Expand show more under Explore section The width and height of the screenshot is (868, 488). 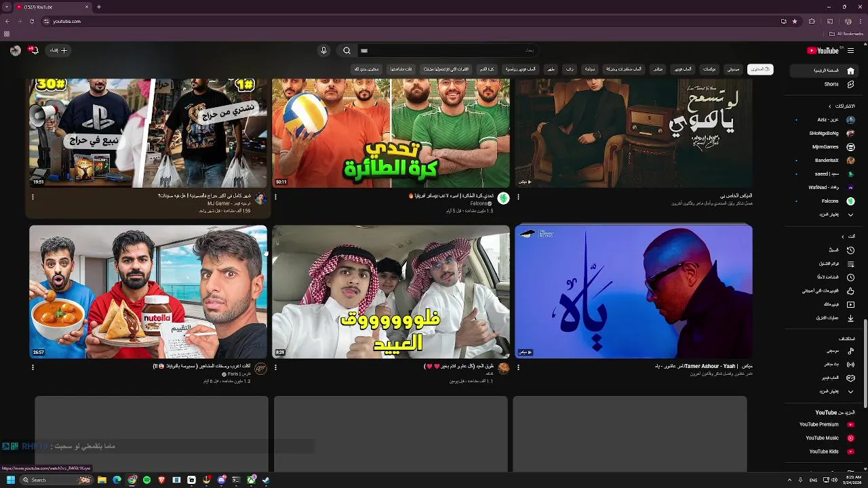(836, 391)
